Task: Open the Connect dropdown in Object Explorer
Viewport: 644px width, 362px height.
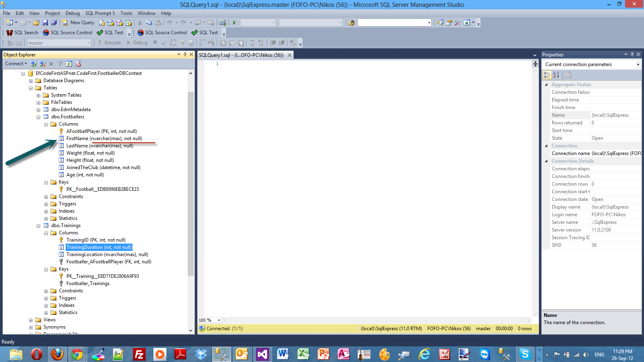Action: coord(16,64)
